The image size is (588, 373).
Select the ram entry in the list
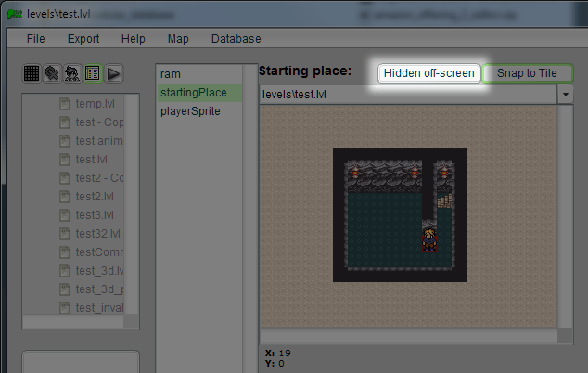click(169, 73)
